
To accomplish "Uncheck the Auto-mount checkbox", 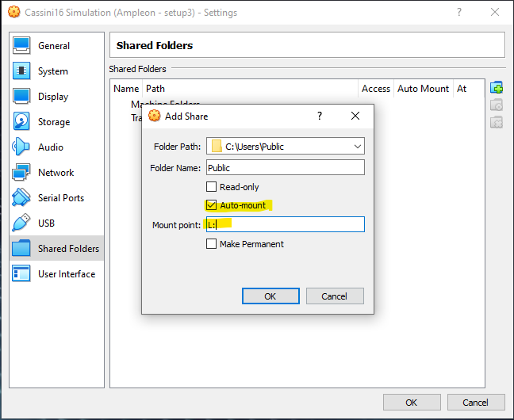I will point(212,205).
